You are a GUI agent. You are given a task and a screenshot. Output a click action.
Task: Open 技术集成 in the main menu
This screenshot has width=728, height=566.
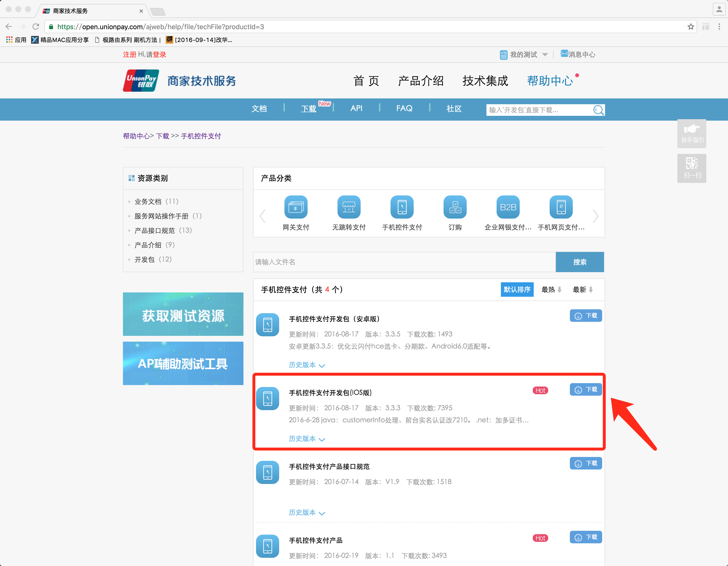click(485, 81)
